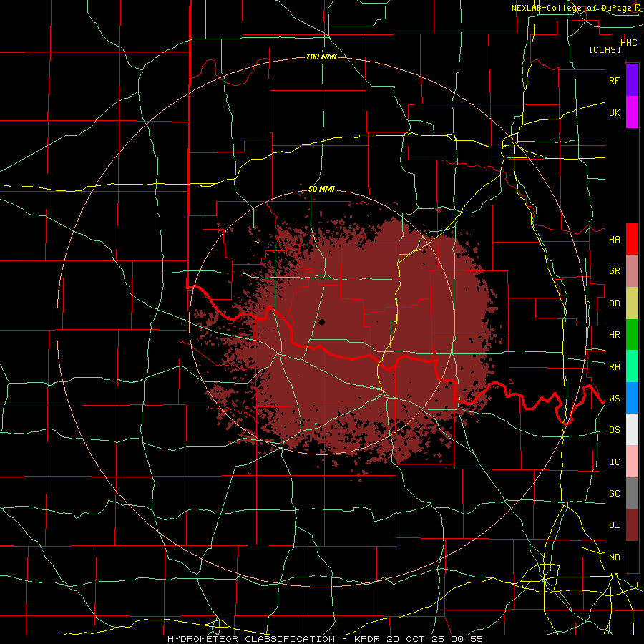Select the light pink IC legend swatch
Screen dimensions: 644x644
632,462
